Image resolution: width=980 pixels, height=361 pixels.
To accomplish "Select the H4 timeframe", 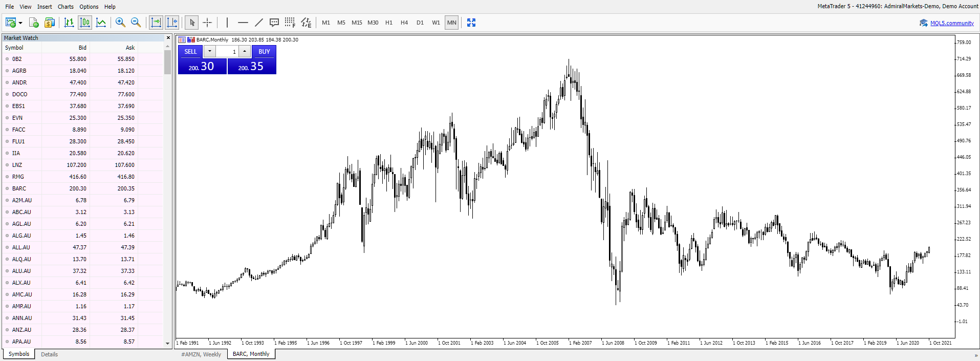I will (404, 23).
